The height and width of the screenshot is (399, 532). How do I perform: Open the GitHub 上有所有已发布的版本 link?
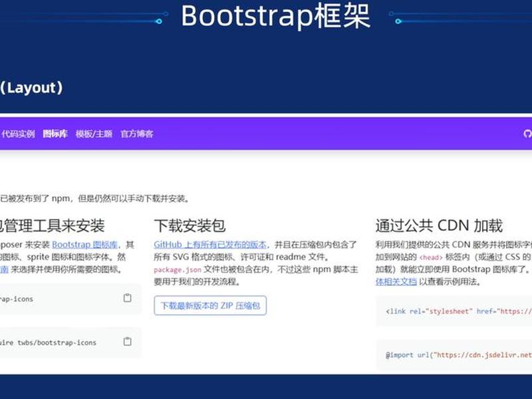[210, 245]
